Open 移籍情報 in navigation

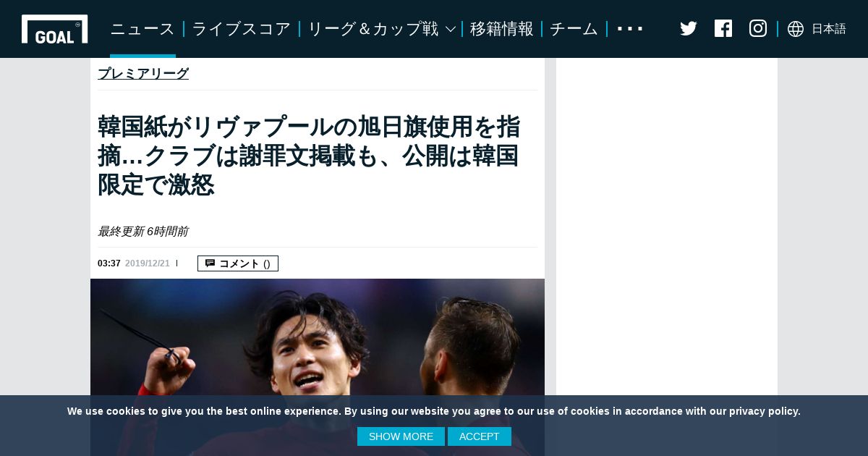click(502, 29)
